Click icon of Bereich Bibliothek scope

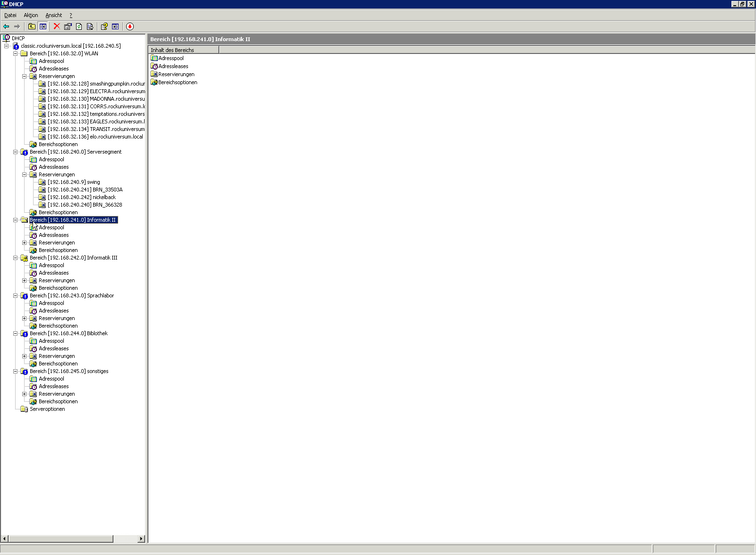click(x=24, y=333)
